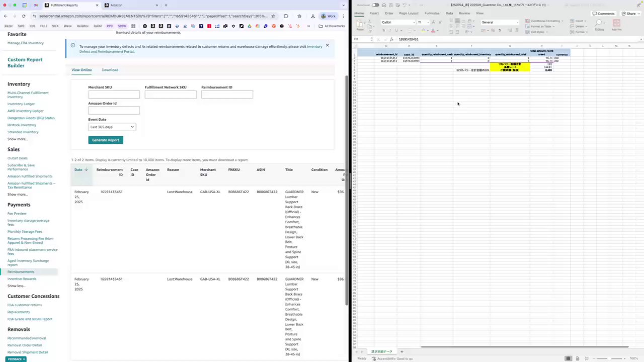644x362 pixels.
Task: Sort table by Date column
Action: click(80, 169)
